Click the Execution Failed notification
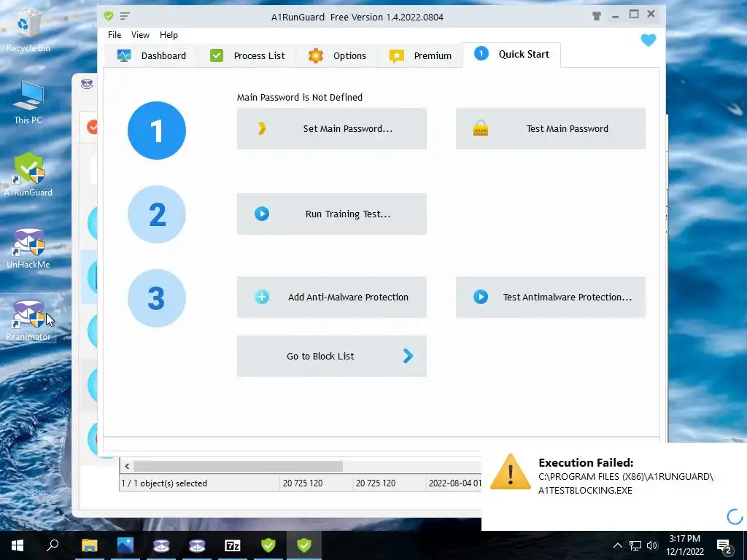747x560 pixels. point(614,486)
